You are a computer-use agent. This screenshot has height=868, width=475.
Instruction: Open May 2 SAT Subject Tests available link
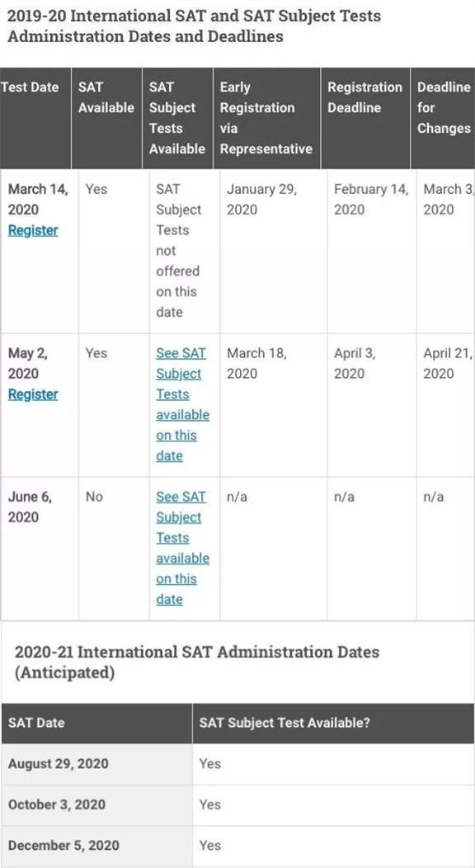(x=182, y=404)
